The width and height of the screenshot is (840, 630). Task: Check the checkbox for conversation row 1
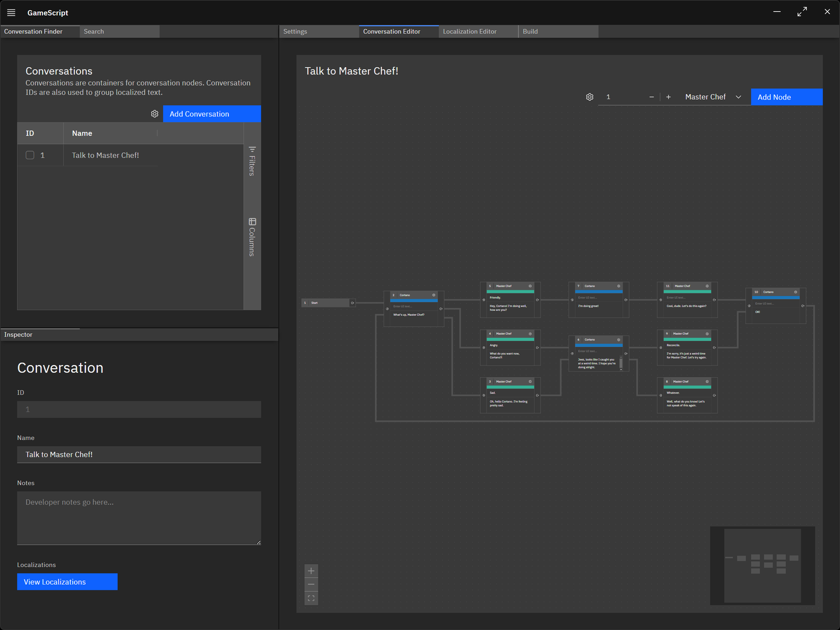pyautogui.click(x=30, y=155)
